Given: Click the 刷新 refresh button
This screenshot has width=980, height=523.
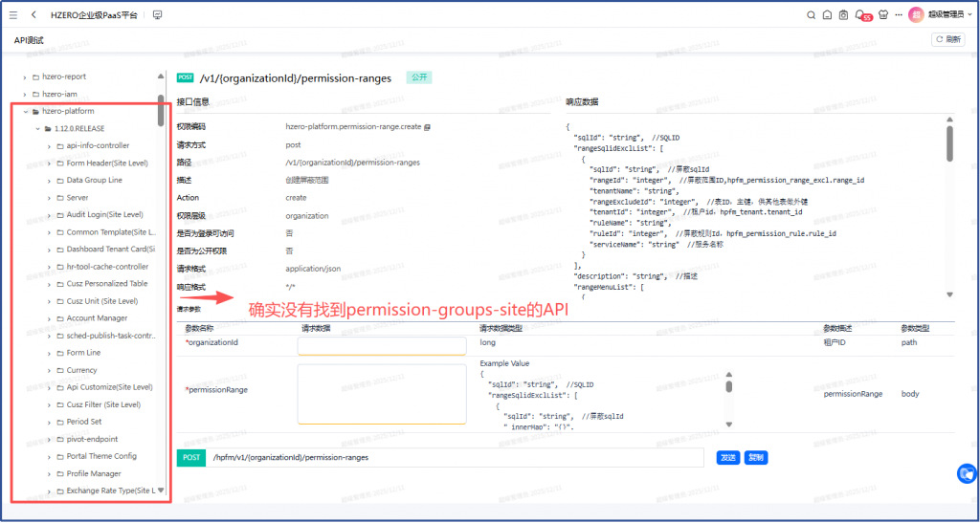Looking at the screenshot, I should click(x=947, y=39).
